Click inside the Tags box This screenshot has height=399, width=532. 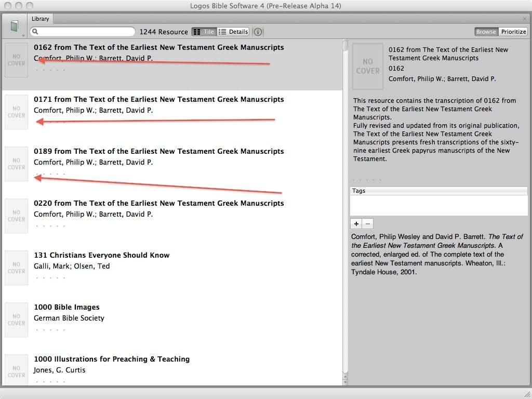click(438, 205)
